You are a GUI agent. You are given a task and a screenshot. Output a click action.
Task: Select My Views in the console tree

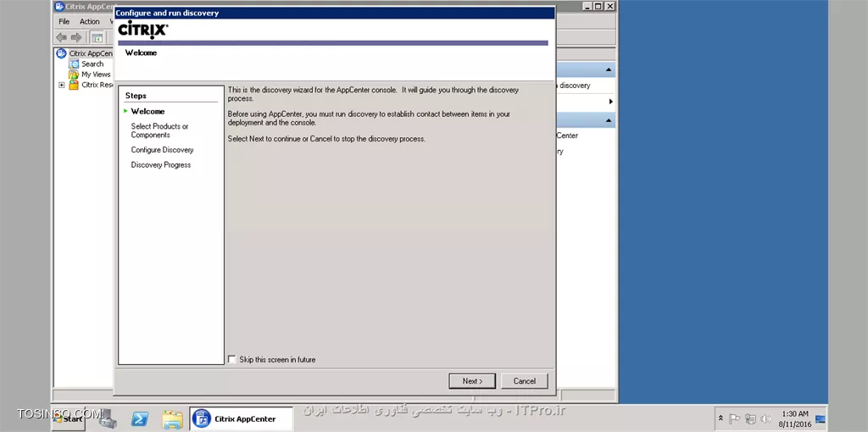pyautogui.click(x=96, y=75)
